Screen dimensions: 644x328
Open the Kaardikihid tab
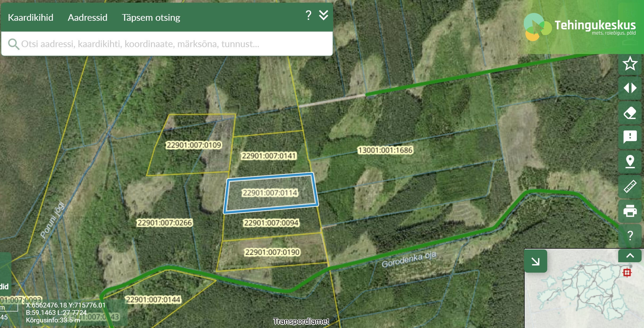tap(31, 18)
